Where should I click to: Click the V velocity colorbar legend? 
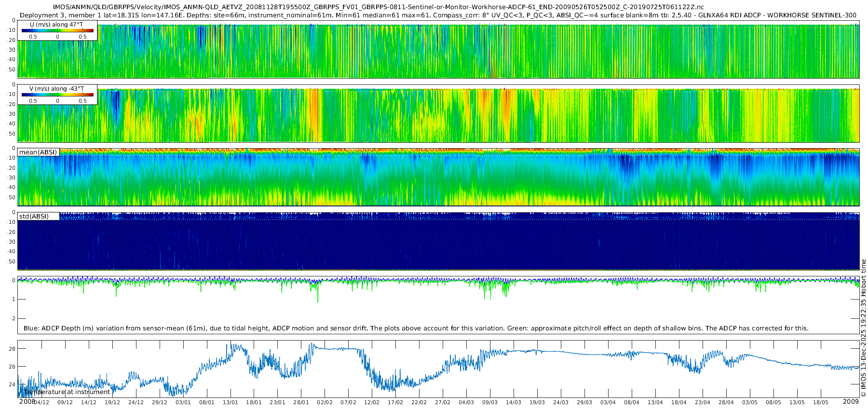pos(57,95)
